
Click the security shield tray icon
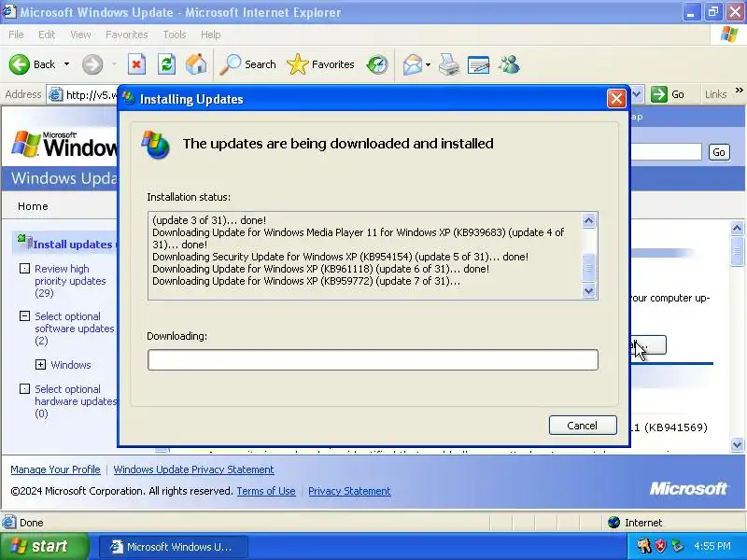660,546
